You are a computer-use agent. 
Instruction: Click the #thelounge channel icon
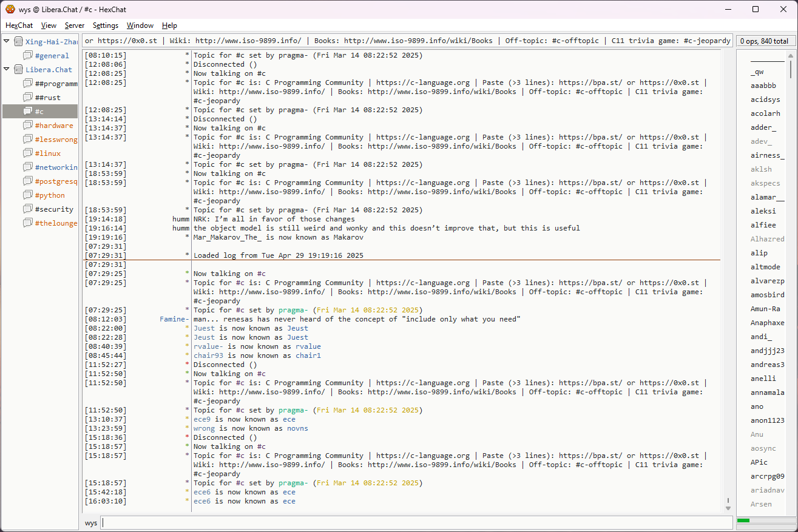28,223
